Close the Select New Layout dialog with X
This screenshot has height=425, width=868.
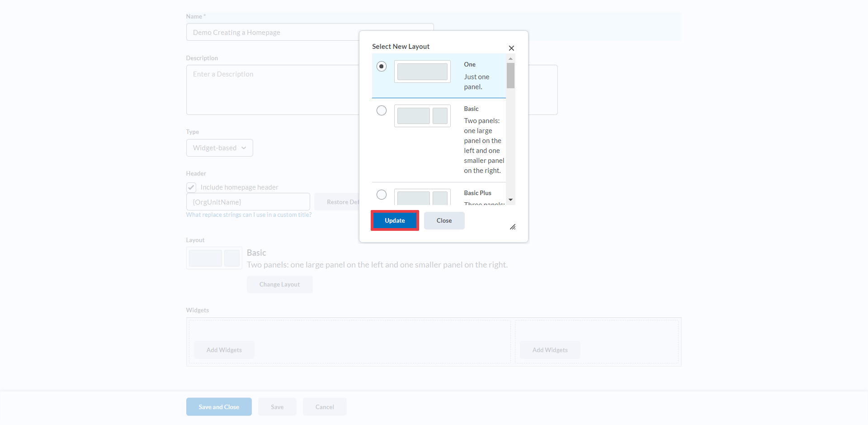(x=511, y=48)
